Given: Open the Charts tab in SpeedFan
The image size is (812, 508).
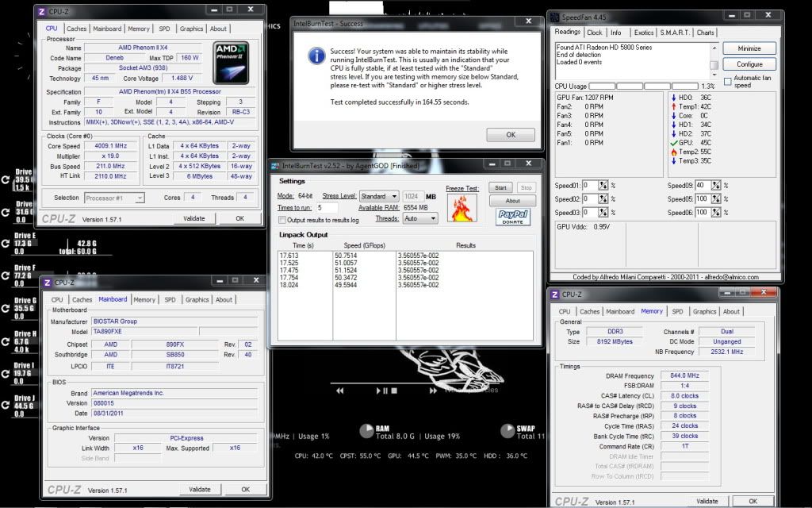Looking at the screenshot, I should [x=705, y=33].
